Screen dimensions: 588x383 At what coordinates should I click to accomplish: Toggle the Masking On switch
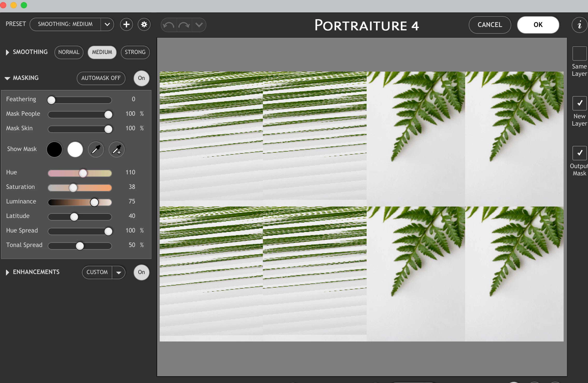[x=141, y=78]
